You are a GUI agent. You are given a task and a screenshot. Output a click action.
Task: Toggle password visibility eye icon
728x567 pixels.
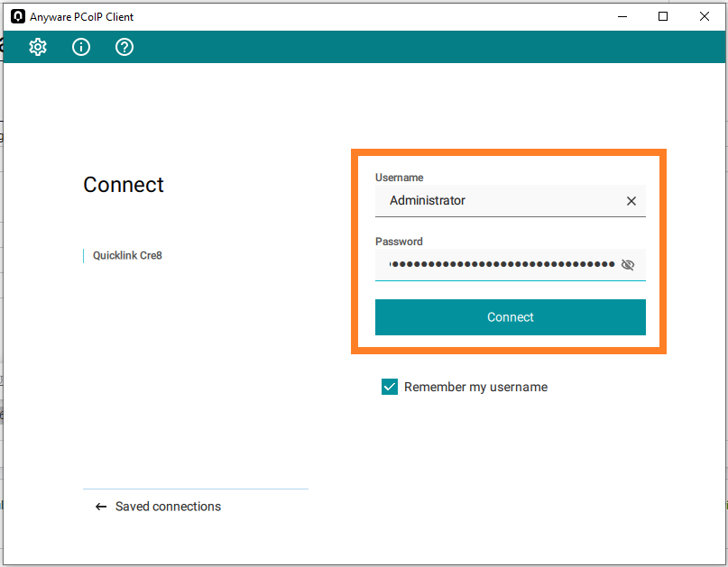click(x=627, y=264)
